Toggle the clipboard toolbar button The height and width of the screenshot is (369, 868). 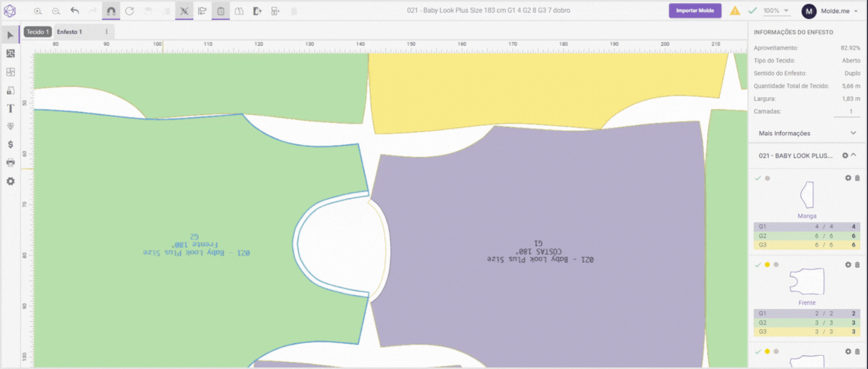pos(221,11)
